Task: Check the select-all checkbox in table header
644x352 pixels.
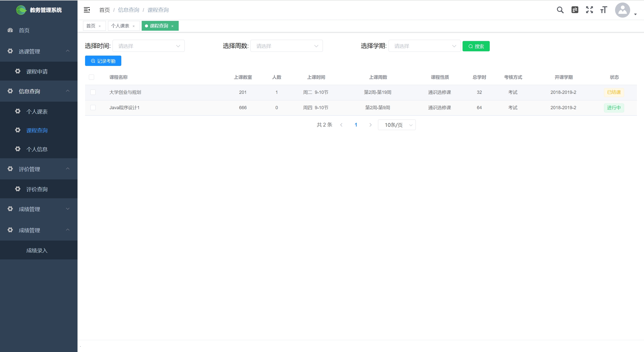Action: [x=92, y=77]
